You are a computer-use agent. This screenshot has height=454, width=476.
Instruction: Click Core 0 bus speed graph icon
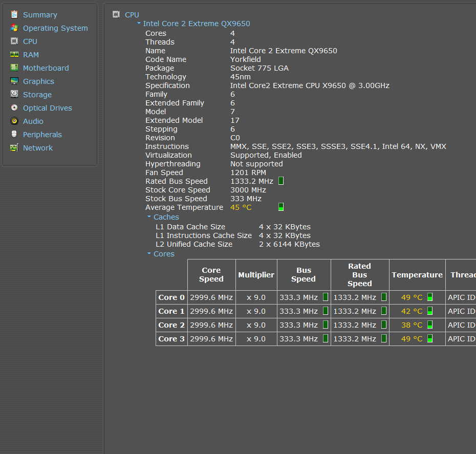[326, 297]
